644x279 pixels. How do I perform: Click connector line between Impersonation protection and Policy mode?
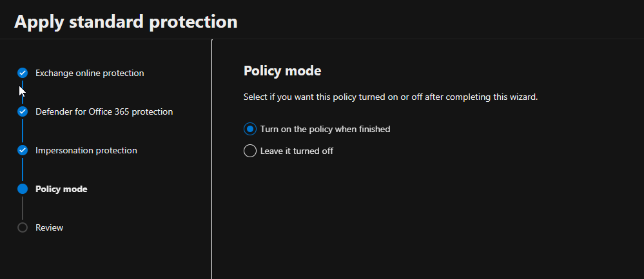tap(23, 169)
